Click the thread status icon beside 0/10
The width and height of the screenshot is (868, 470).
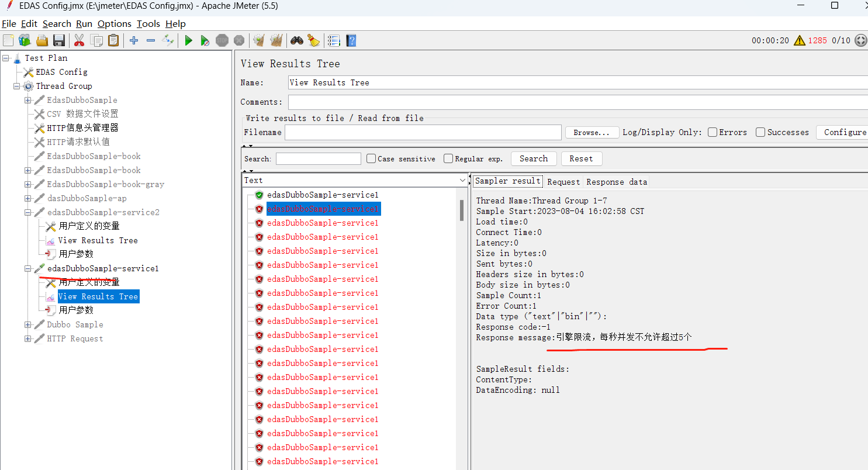coord(860,40)
